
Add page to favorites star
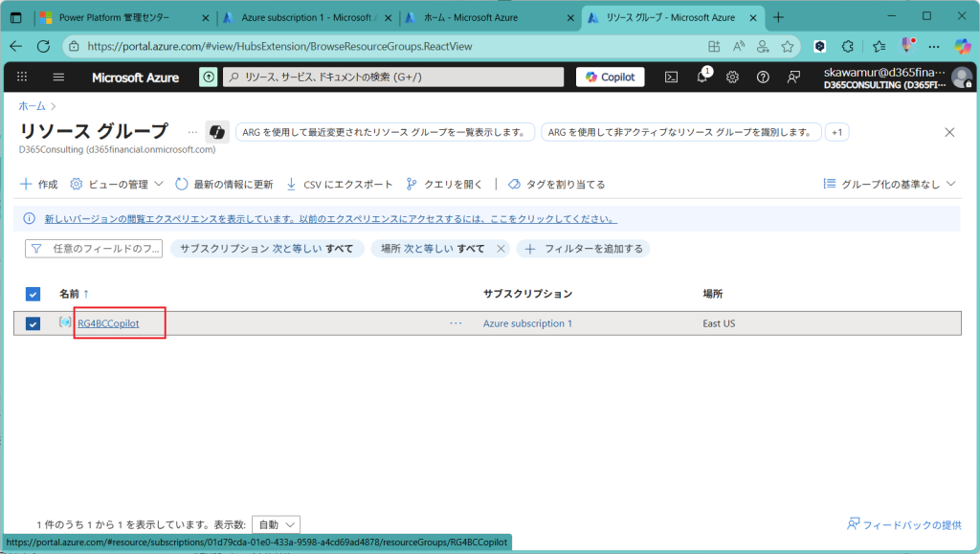[788, 46]
